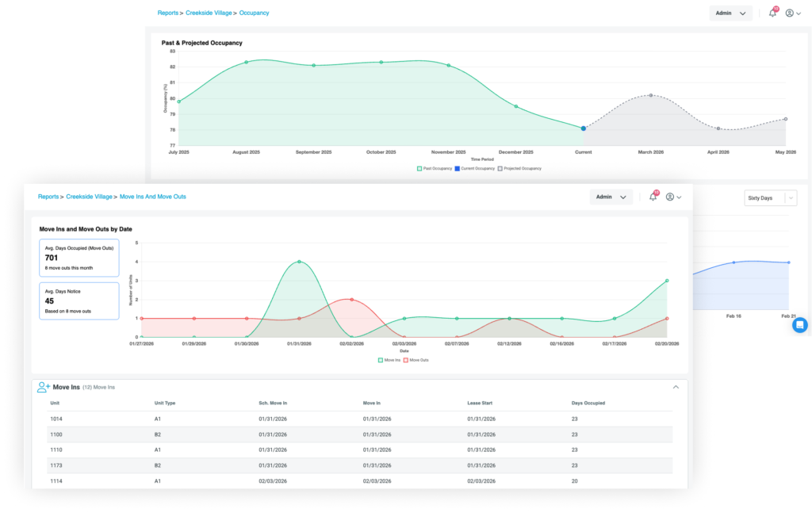Click Move Ins And Move Outs breadcrumb
This screenshot has width=812, height=513.
click(x=152, y=196)
